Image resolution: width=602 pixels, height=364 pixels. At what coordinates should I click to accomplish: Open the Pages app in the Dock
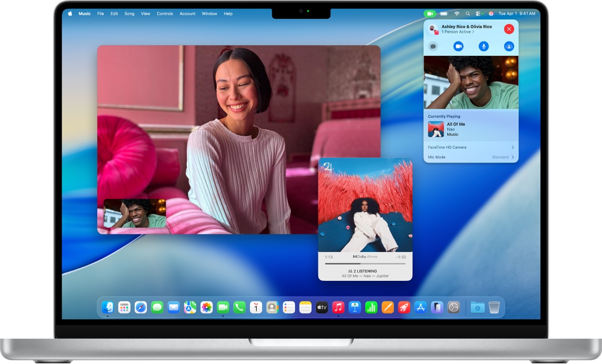[x=388, y=307]
